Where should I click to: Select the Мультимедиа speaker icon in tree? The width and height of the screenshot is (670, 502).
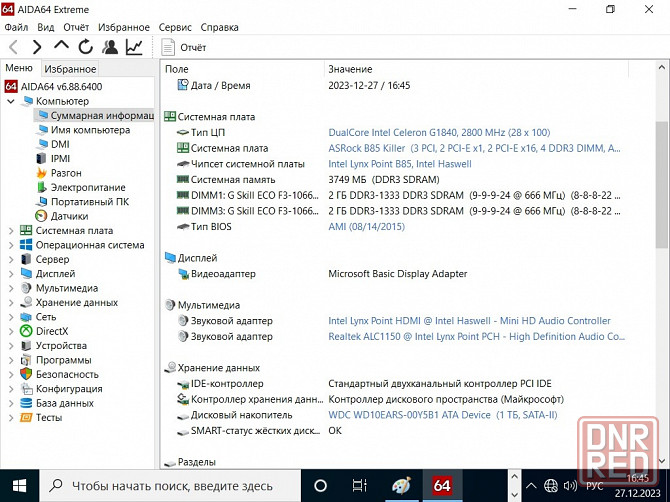click(x=26, y=288)
